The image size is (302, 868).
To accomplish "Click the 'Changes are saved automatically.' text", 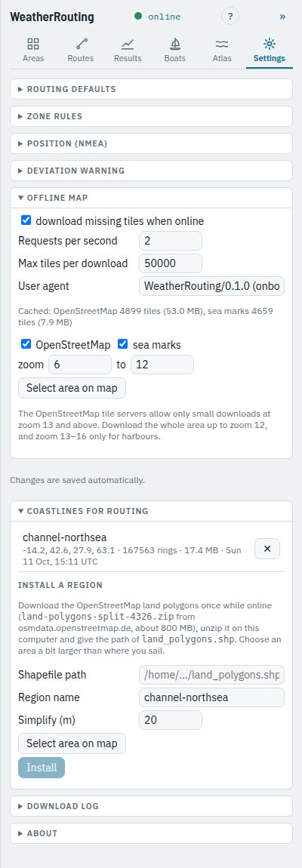I will [78, 480].
